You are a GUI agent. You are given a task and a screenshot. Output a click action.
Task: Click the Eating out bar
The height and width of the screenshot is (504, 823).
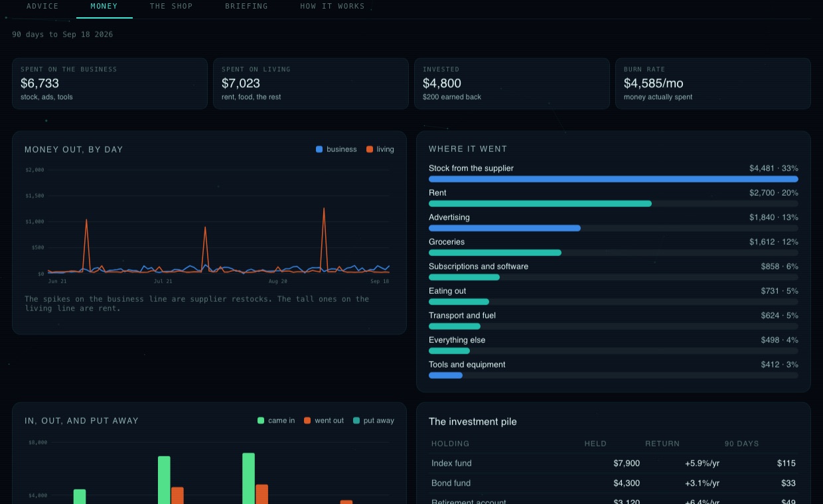tap(613, 302)
